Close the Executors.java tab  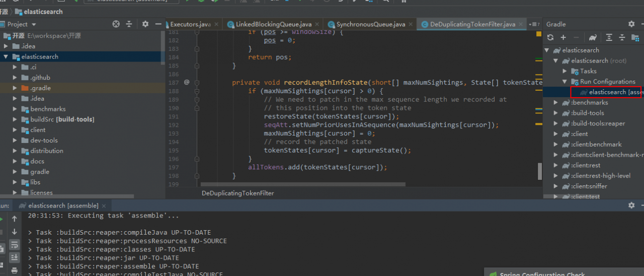point(217,24)
